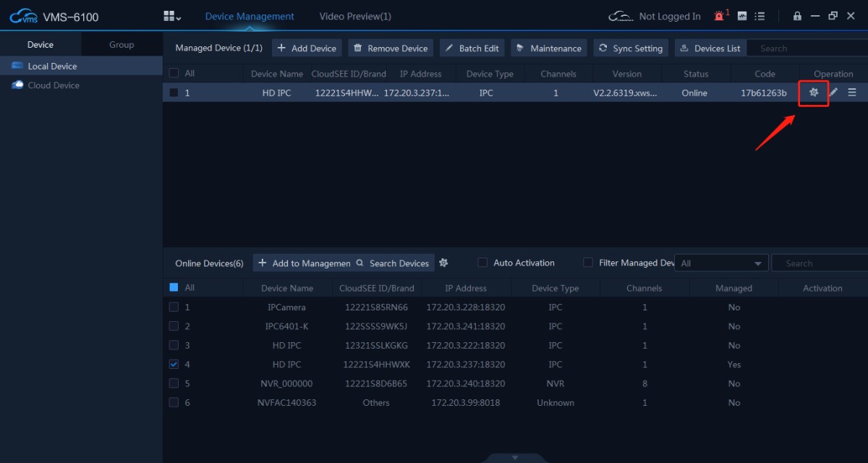The height and width of the screenshot is (463, 868).
Task: Open the three-line menu icon in Operation column
Action: [852, 93]
